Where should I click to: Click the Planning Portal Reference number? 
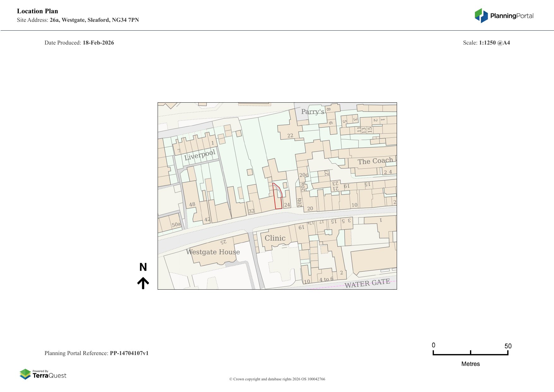click(129, 353)
